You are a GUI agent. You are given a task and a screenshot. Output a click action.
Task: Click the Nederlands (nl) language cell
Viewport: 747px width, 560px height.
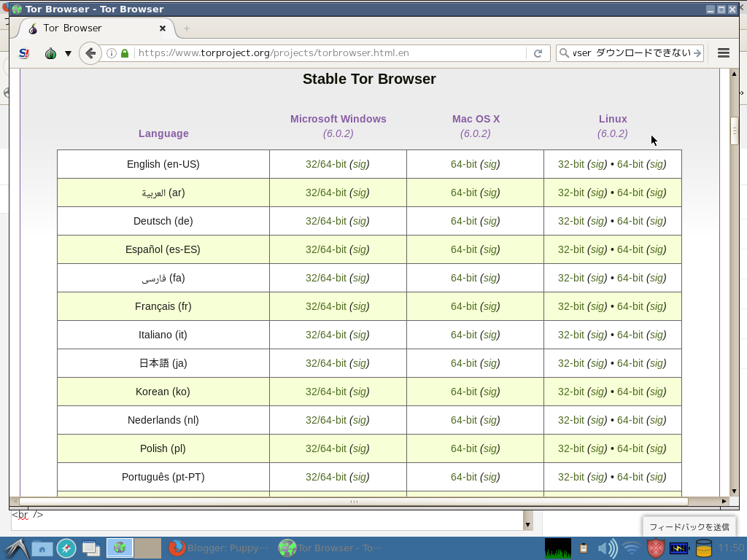tap(163, 420)
